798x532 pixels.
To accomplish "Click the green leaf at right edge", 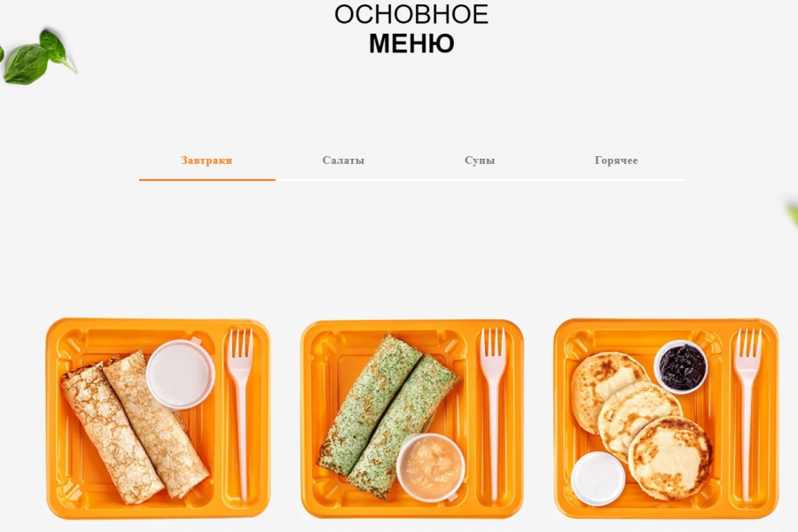I will pos(793,215).
